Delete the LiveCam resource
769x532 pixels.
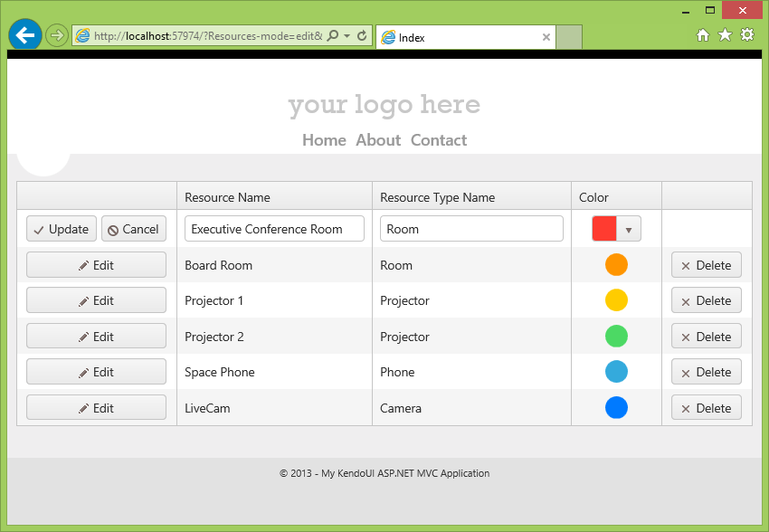707,408
